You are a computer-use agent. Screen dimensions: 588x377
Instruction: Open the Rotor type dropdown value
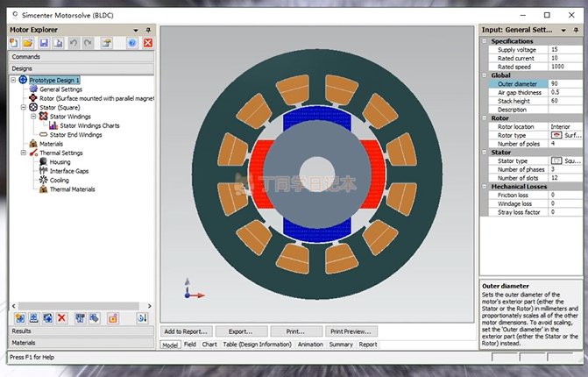(566, 136)
